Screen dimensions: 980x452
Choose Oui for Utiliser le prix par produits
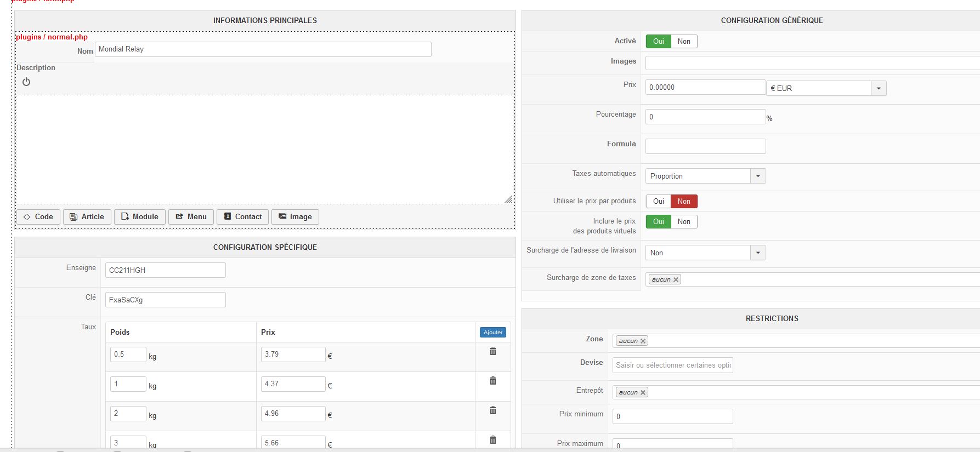[659, 202]
